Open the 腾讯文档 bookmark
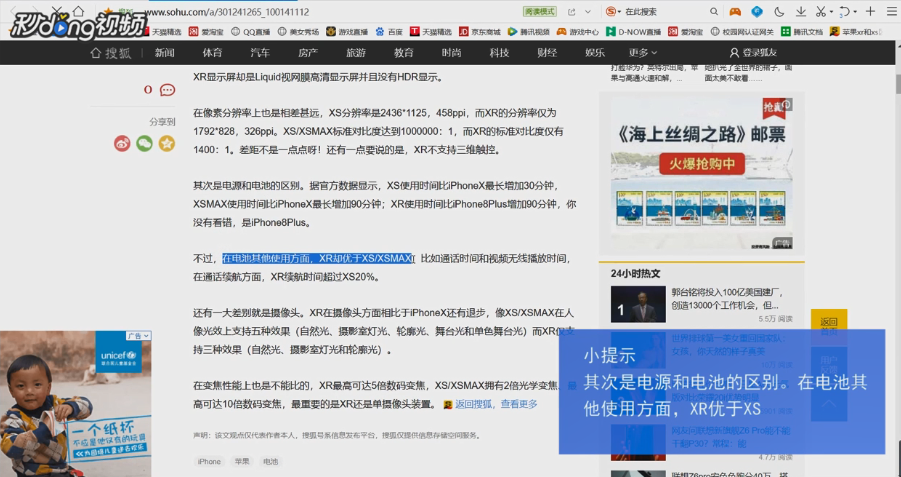 pos(802,32)
